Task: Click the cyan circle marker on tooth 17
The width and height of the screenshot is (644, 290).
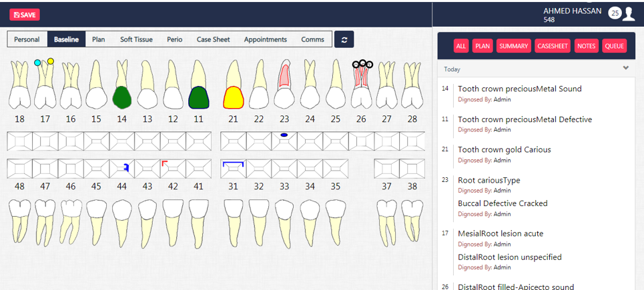Action: click(x=37, y=63)
